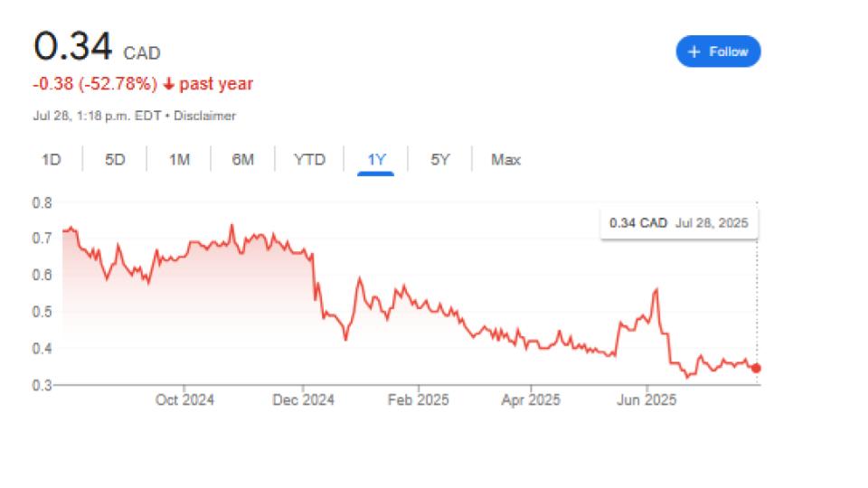Switch to the 1D time range tab
The width and height of the screenshot is (868, 488).
[x=51, y=160]
